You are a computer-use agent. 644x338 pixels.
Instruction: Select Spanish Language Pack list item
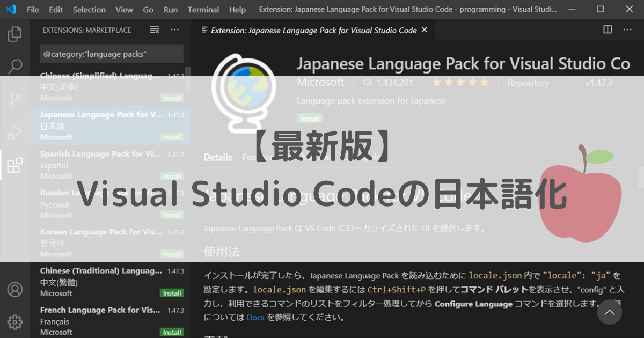[111, 165]
